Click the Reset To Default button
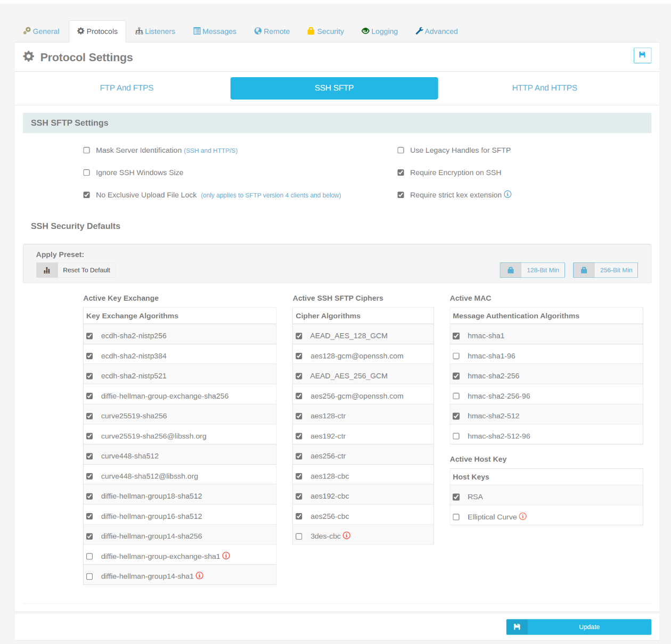Screen dimensions: 671x644 (86, 270)
